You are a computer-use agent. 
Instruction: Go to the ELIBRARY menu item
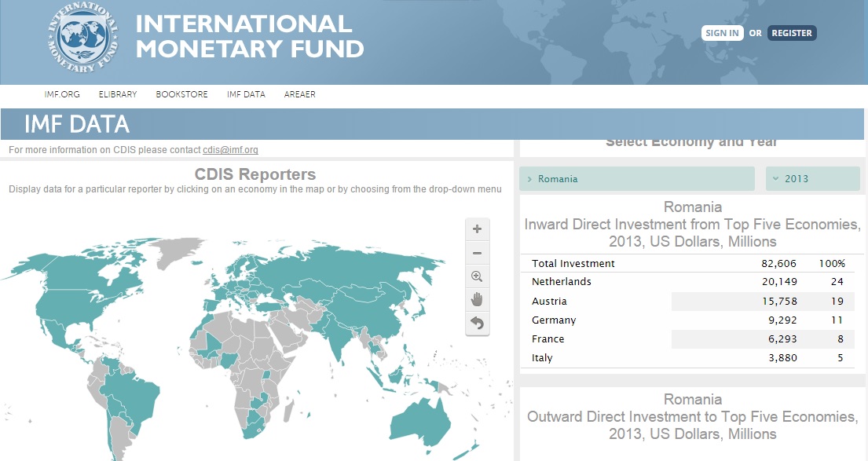118,94
